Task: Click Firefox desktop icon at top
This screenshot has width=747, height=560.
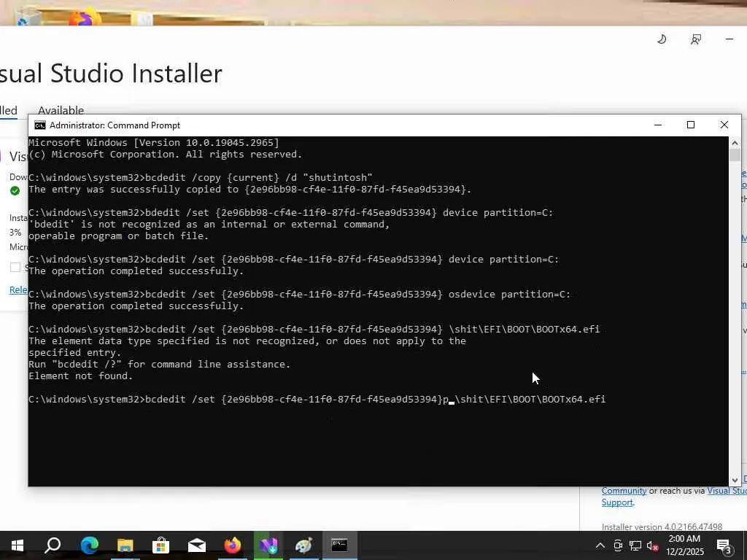Action: click(x=85, y=18)
